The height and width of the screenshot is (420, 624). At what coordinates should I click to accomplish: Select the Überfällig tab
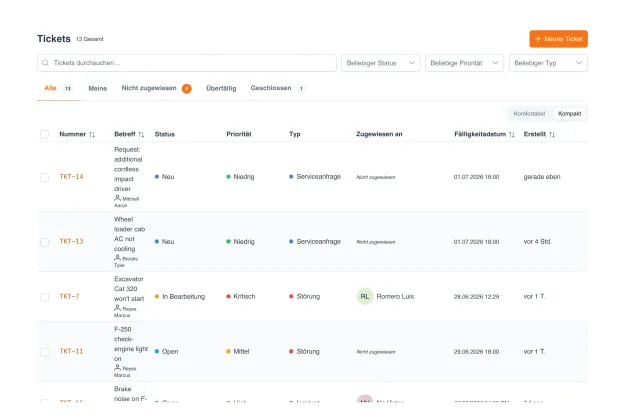[x=221, y=88]
